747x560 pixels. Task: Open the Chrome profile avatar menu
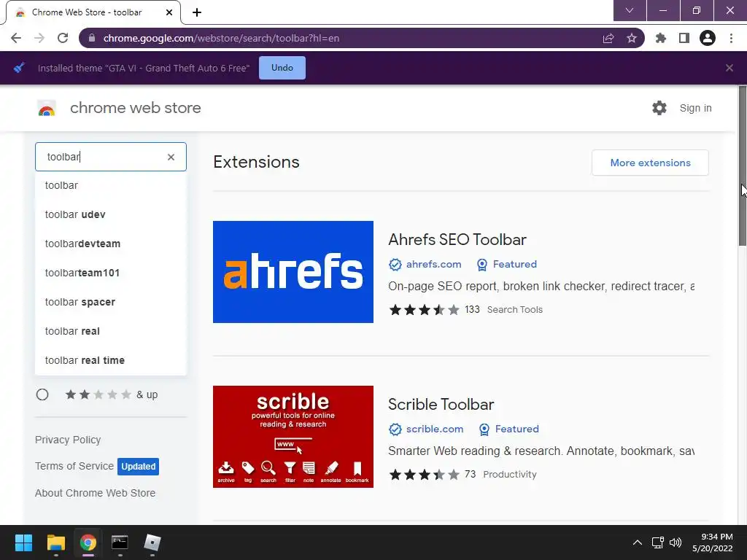click(708, 38)
